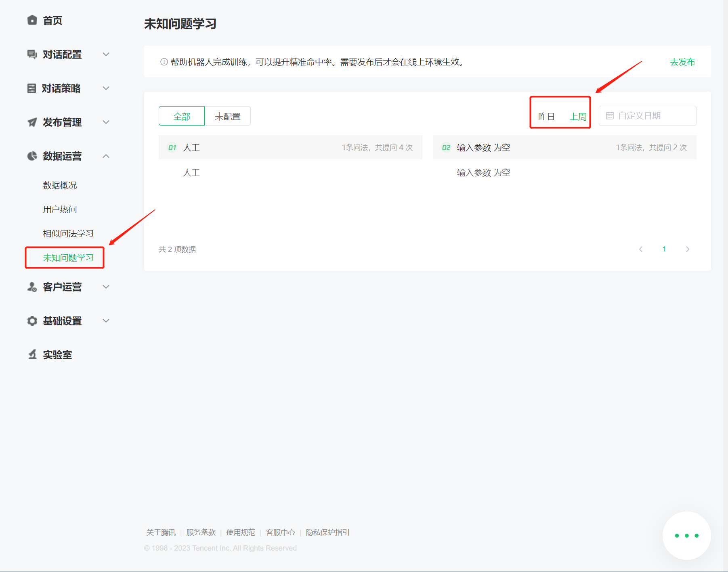Open the 客服中心 footer link

281,532
